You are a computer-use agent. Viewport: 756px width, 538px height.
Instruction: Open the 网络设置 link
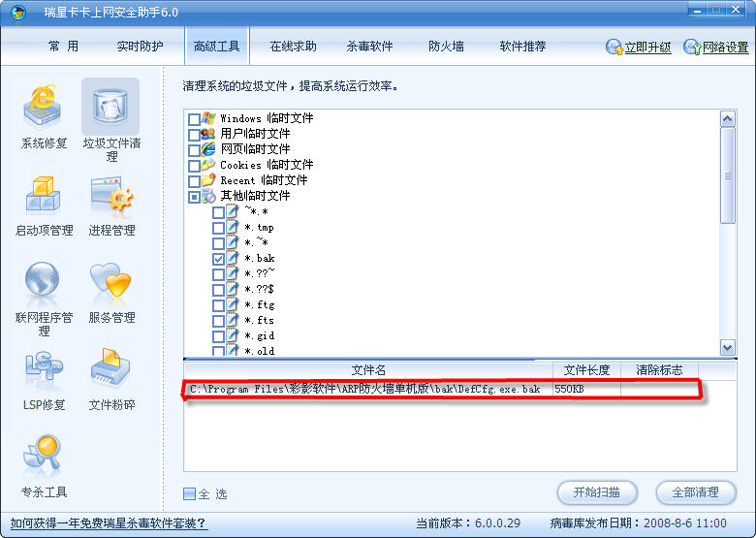tap(725, 47)
